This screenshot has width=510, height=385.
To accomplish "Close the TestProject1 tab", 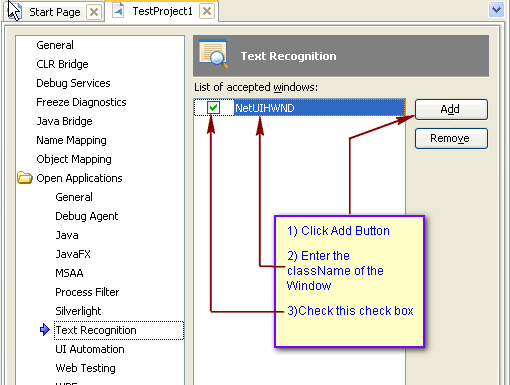I will point(207,11).
